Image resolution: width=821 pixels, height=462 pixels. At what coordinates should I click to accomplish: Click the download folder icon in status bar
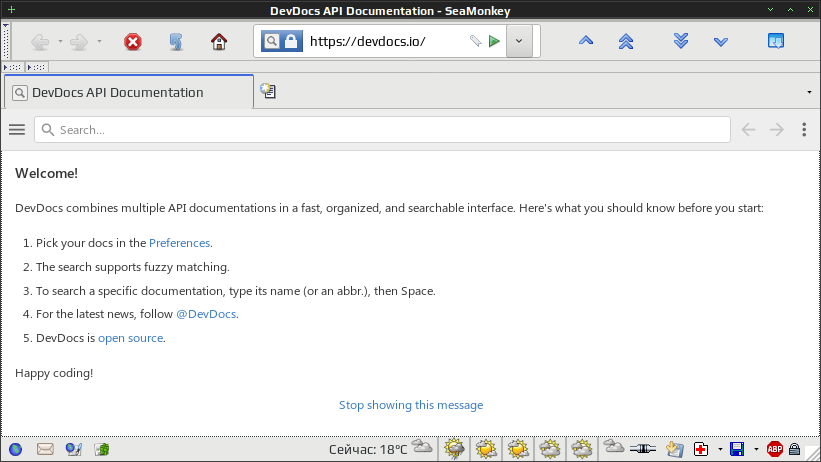[675, 449]
